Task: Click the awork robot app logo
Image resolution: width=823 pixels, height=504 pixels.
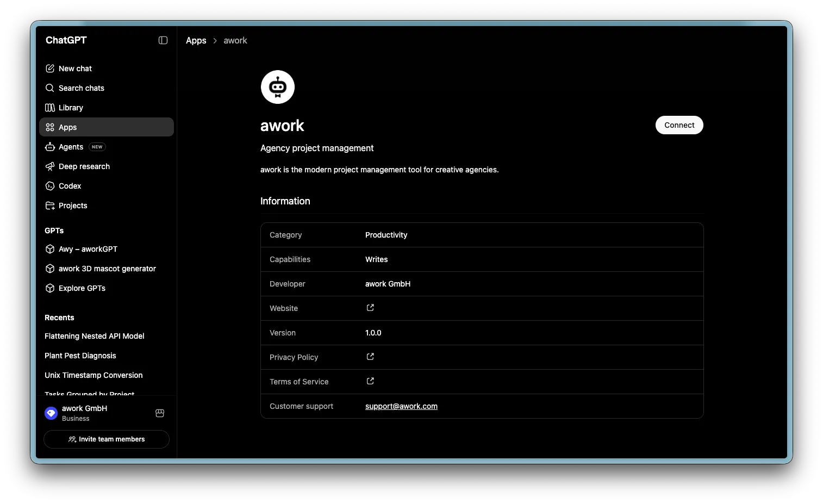Action: tap(278, 87)
